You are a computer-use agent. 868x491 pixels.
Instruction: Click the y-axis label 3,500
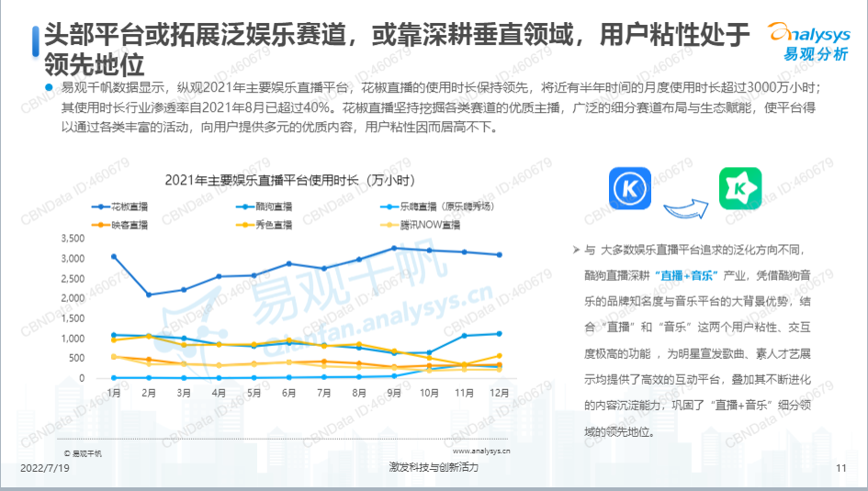73,239
